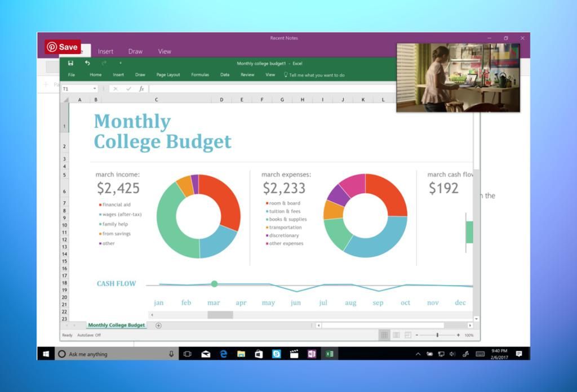This screenshot has width=577, height=392.
Task: Add a new worksheet with the plus button
Action: pyautogui.click(x=158, y=326)
